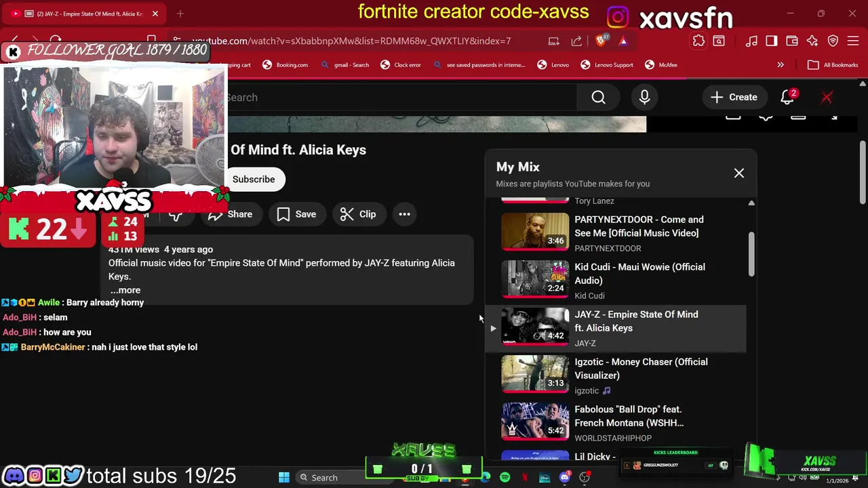Open the Booking.com bookmark
Screen dimensions: 868x488
[285, 64]
